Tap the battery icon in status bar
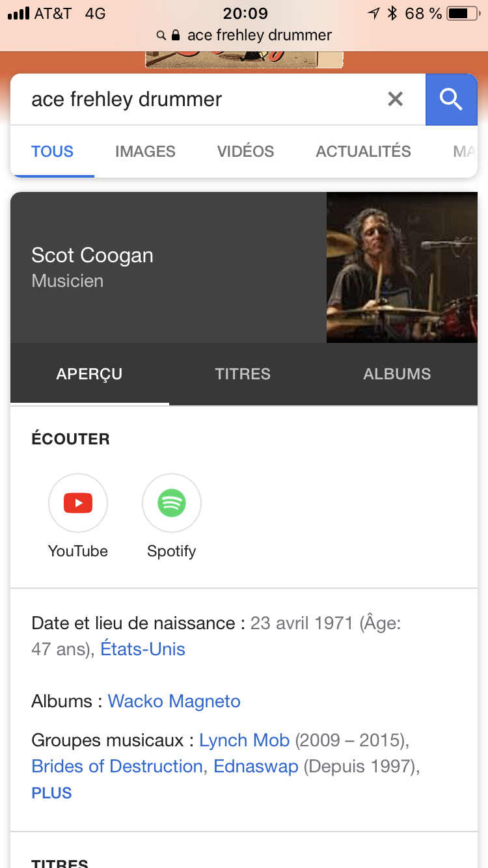The height and width of the screenshot is (868, 488). 463,14
